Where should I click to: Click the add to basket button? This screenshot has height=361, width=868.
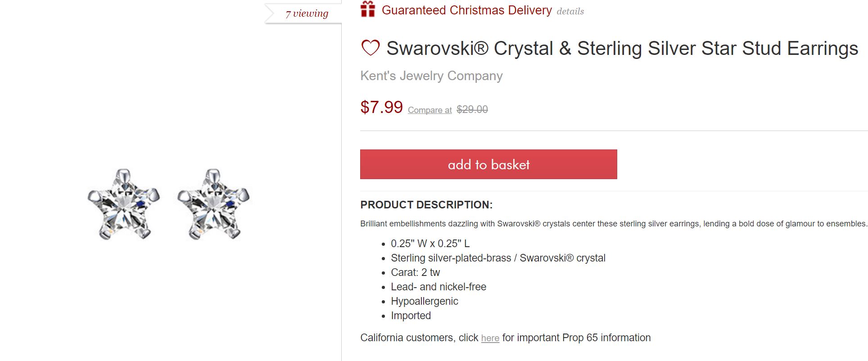pyautogui.click(x=488, y=164)
